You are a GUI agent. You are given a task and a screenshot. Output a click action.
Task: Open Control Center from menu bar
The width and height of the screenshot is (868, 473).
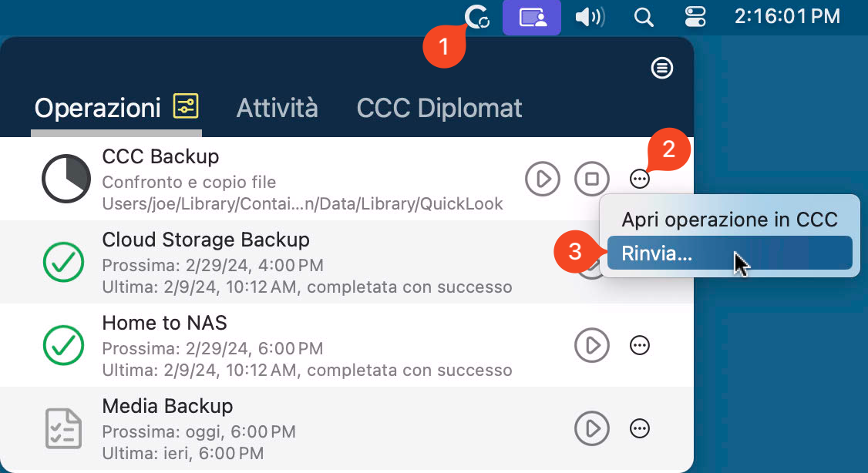coord(695,18)
